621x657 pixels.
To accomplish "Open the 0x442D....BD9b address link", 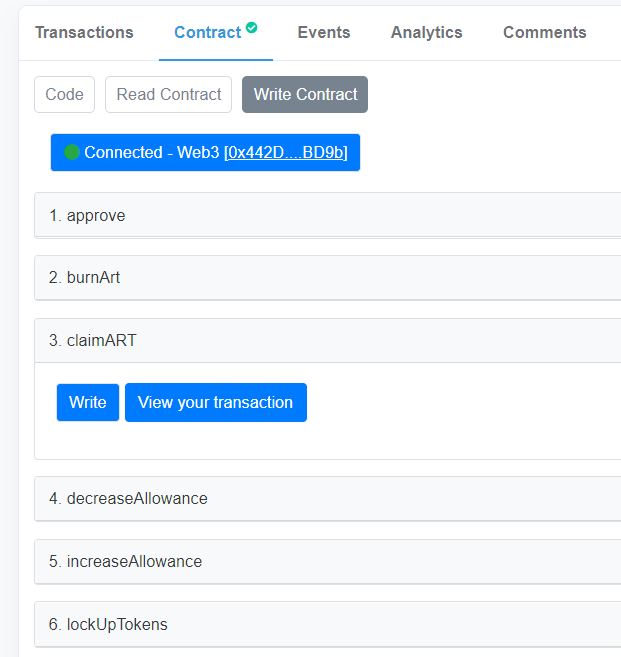I will (x=286, y=153).
